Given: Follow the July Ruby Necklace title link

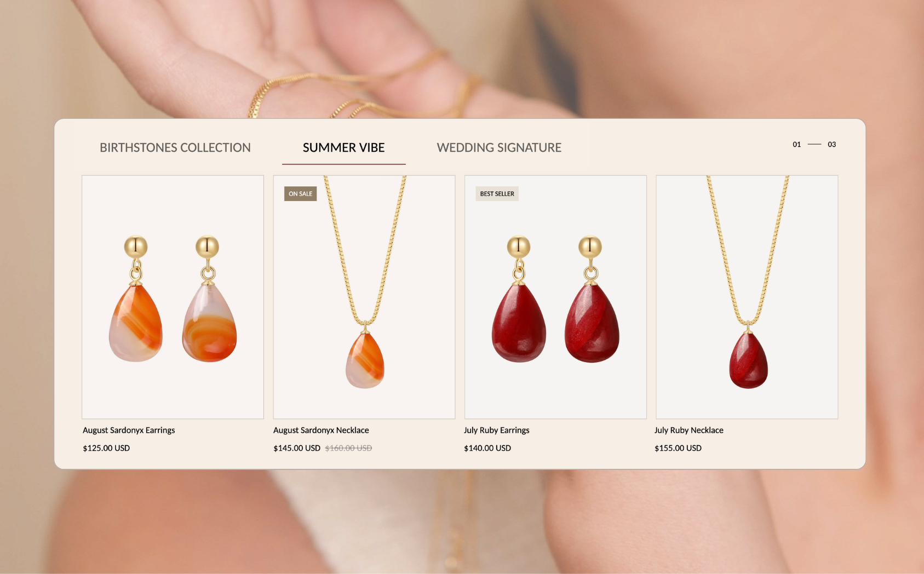Looking at the screenshot, I should coord(689,430).
